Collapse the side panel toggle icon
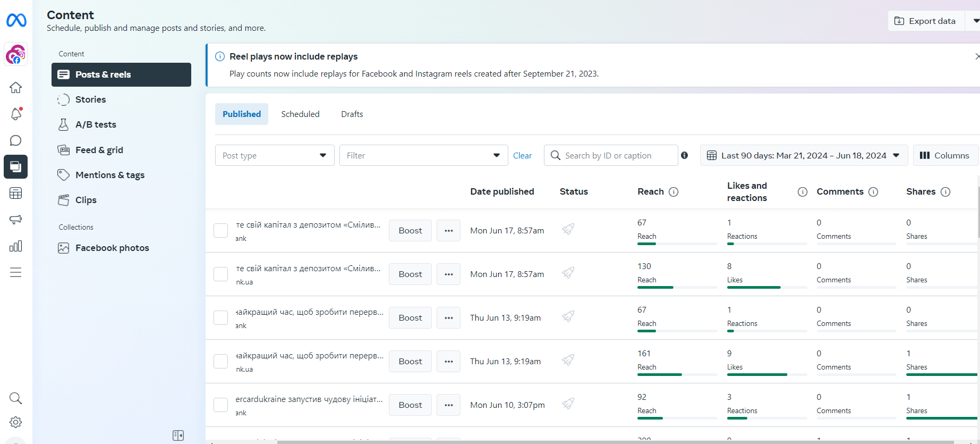 [178, 435]
